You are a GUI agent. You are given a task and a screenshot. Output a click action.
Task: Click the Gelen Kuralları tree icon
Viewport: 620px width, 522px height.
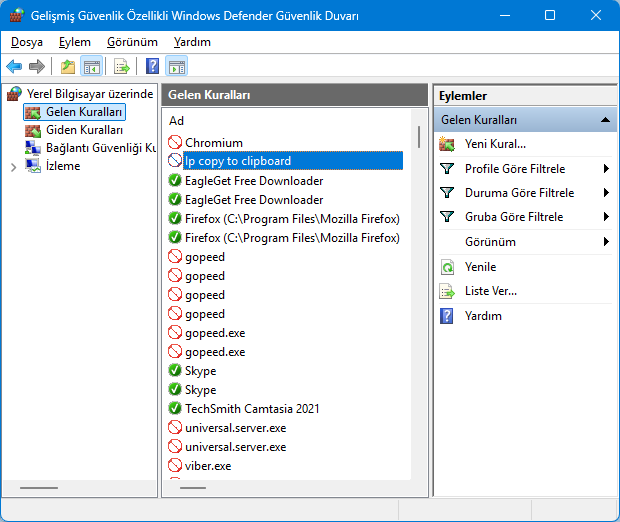(x=33, y=112)
